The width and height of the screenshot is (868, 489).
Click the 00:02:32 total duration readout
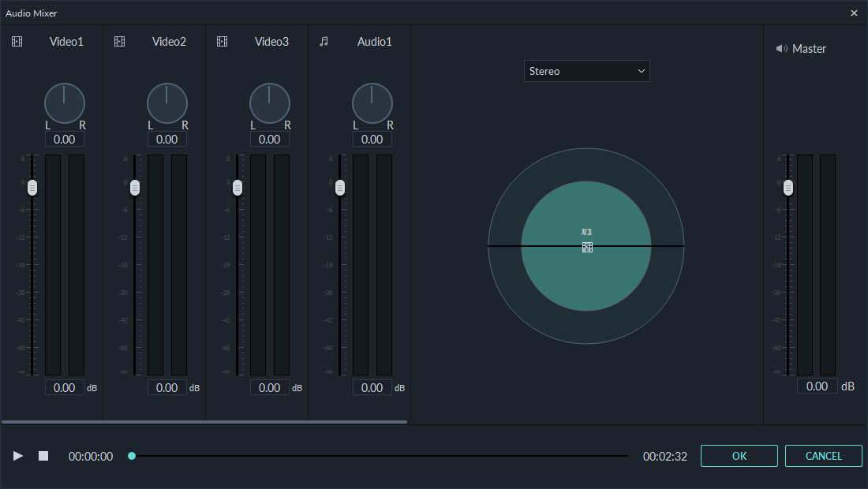665,457
